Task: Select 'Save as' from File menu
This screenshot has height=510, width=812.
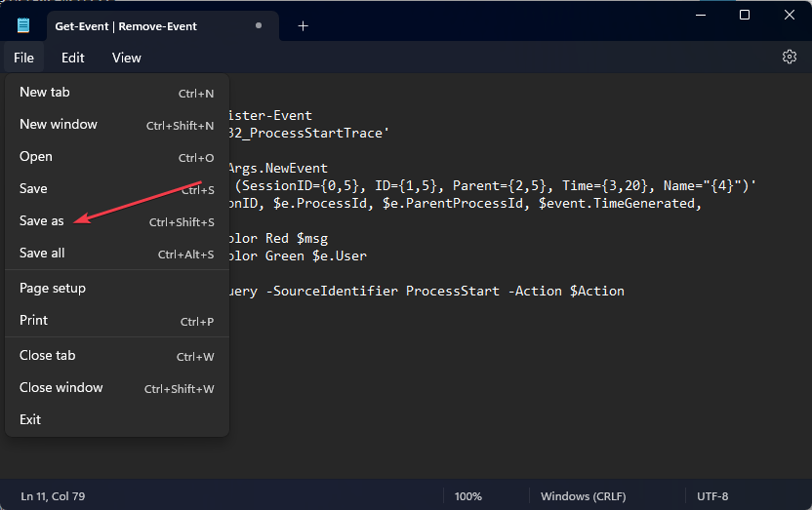Action: coord(42,221)
